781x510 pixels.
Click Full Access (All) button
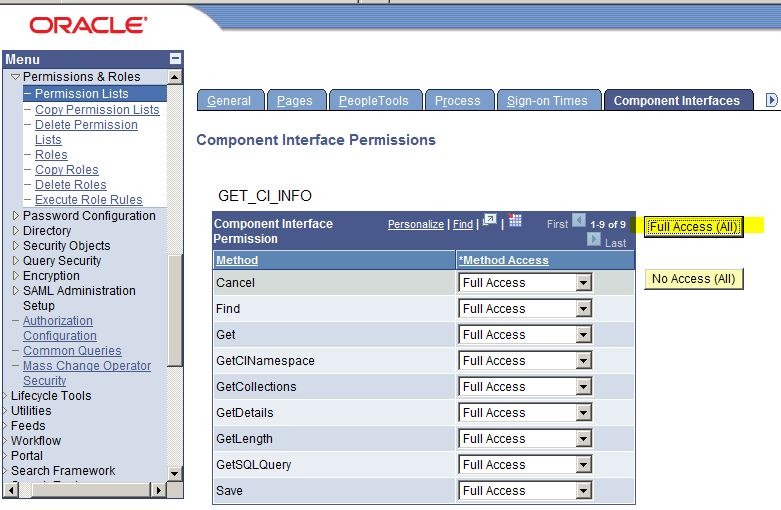[693, 227]
